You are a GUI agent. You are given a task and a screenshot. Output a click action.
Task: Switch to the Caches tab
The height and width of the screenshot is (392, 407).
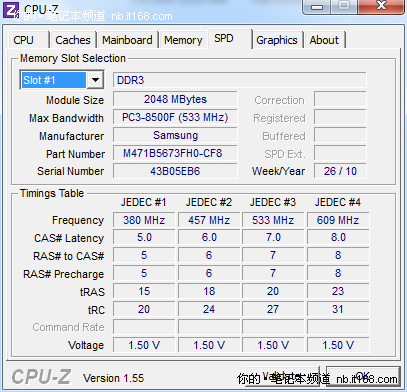coord(73,40)
